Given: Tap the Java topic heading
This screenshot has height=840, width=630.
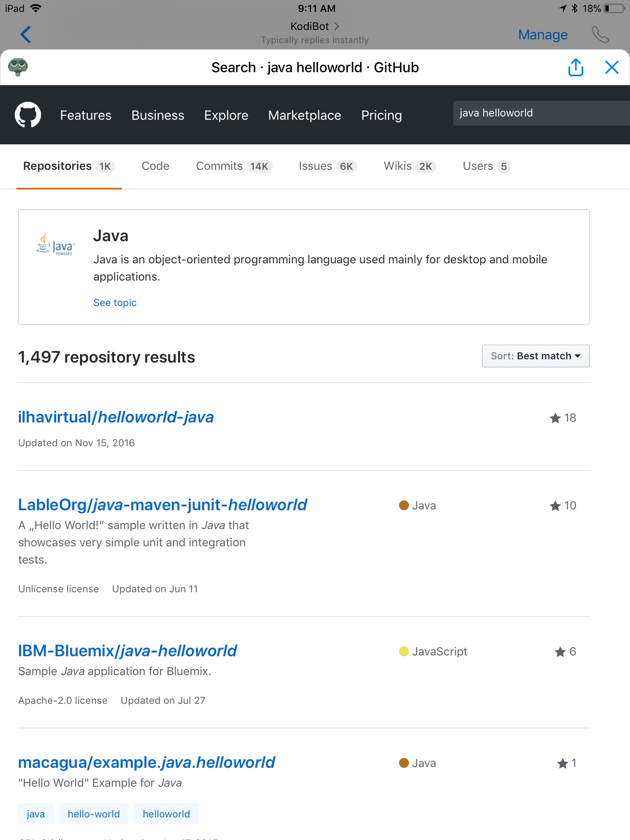Looking at the screenshot, I should (x=111, y=236).
